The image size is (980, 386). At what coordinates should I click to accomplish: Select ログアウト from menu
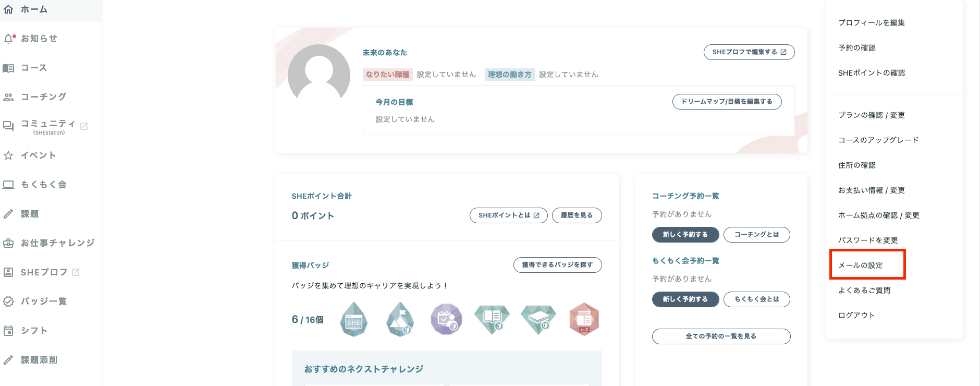[856, 315]
